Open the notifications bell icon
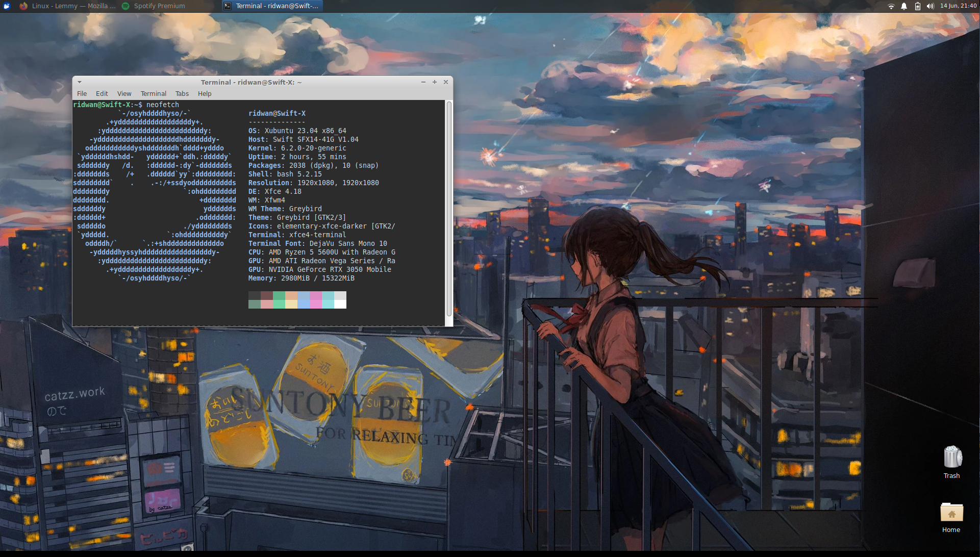 tap(904, 6)
